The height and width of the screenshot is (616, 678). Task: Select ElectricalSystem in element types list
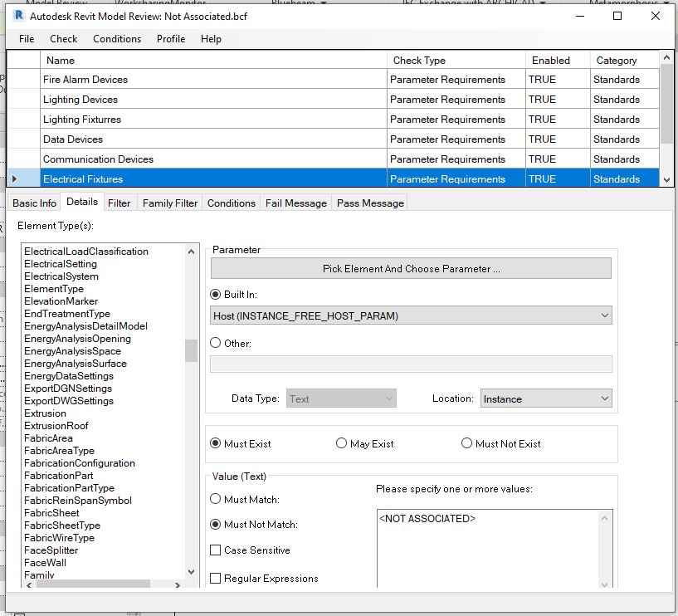61,276
